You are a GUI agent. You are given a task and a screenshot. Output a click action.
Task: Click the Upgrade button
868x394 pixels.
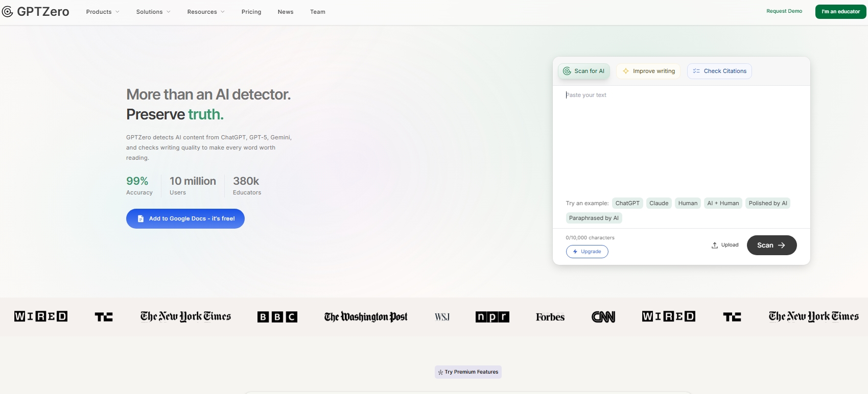[587, 252]
